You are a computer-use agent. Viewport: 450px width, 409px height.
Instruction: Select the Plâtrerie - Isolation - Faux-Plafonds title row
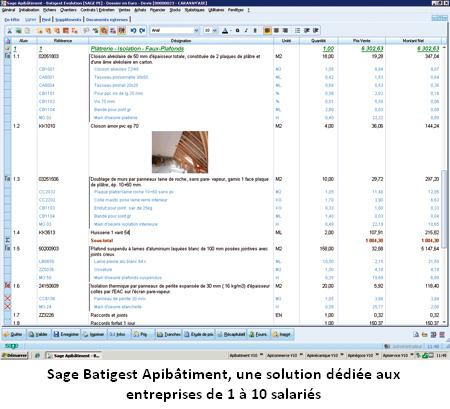click(x=137, y=49)
